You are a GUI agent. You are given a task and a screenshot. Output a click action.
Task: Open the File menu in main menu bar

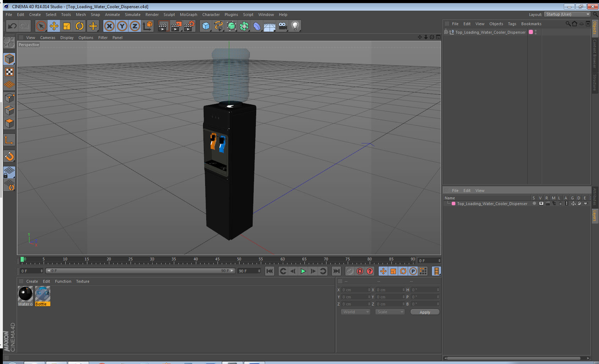tap(9, 15)
